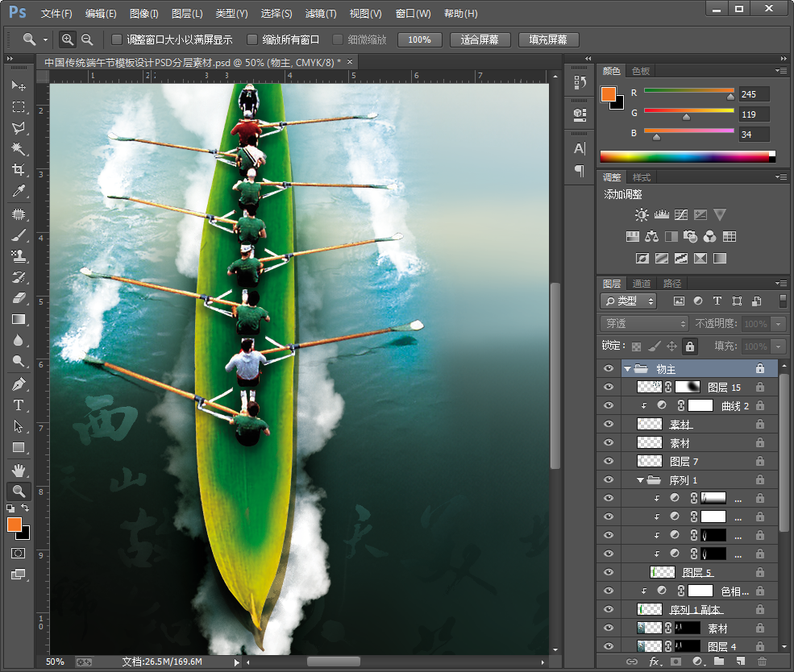
Task: Open the 不透明度 opacity dropdown arrow
Action: pos(778,324)
